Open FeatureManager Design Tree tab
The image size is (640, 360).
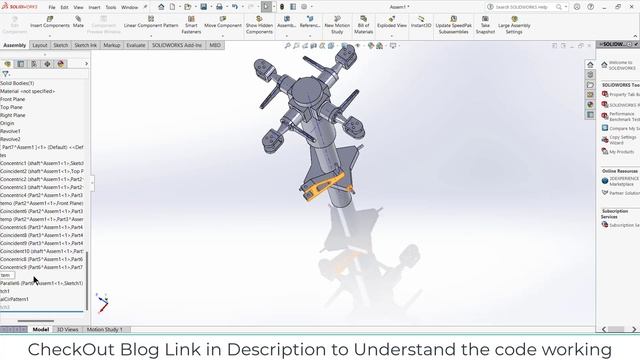point(7,64)
